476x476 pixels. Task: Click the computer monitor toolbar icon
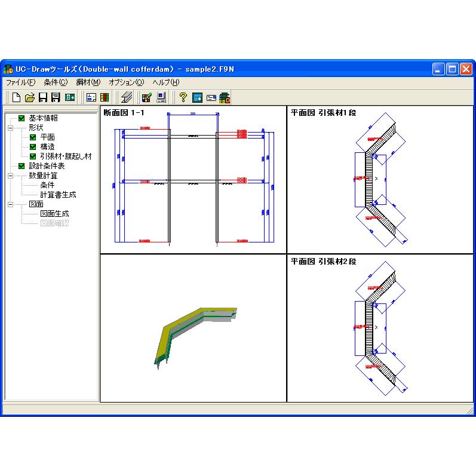point(161,97)
